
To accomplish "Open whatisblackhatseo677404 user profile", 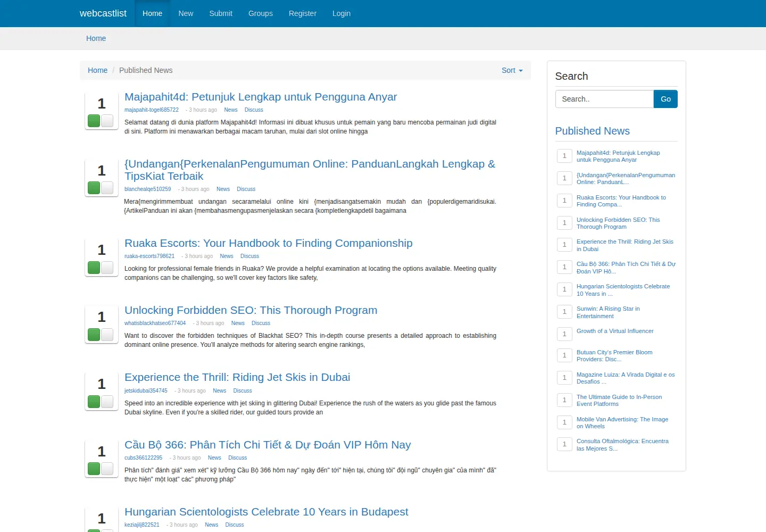I will (155, 323).
